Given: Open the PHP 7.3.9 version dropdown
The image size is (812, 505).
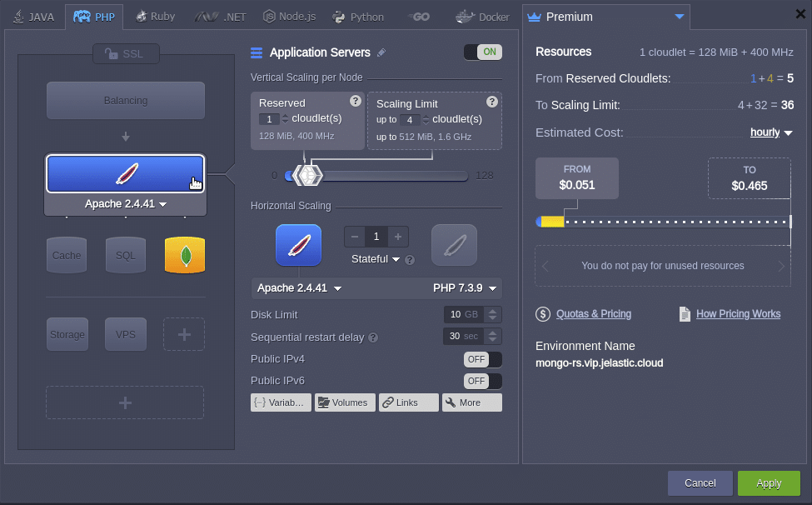Looking at the screenshot, I should 465,288.
